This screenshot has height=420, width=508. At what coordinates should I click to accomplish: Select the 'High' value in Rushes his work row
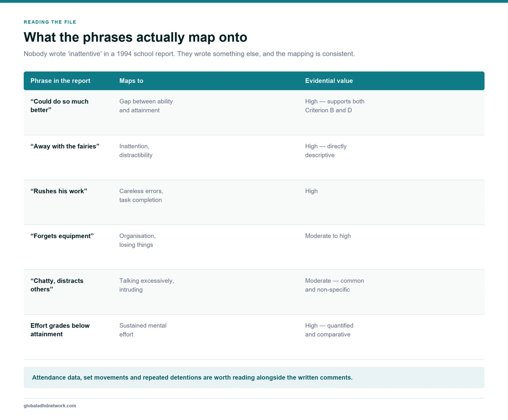coord(311,191)
